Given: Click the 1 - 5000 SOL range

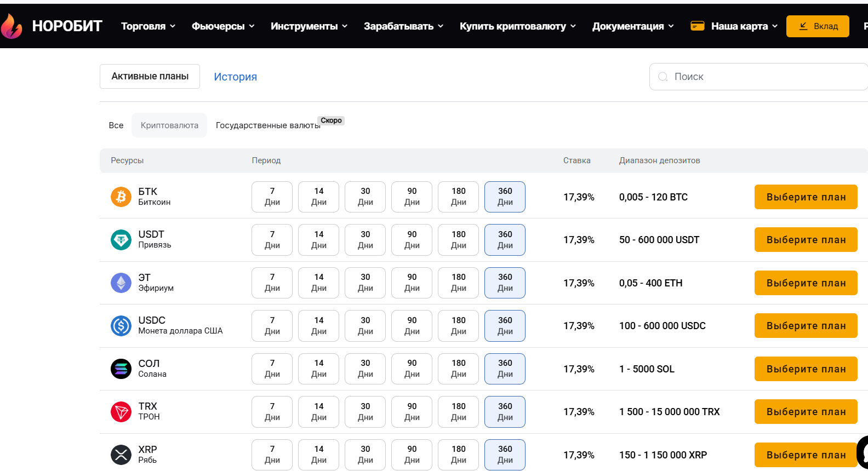Looking at the screenshot, I should [x=647, y=369].
